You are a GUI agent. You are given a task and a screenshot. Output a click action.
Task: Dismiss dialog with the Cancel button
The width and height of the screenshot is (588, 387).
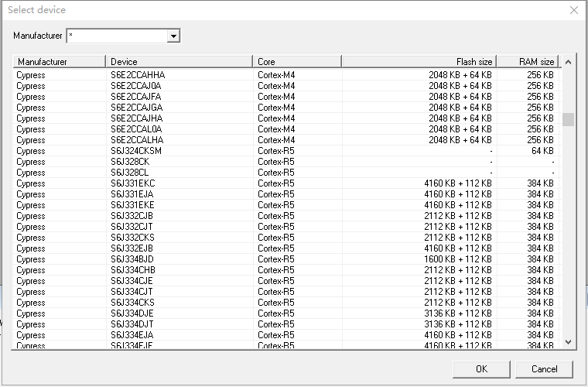point(544,369)
